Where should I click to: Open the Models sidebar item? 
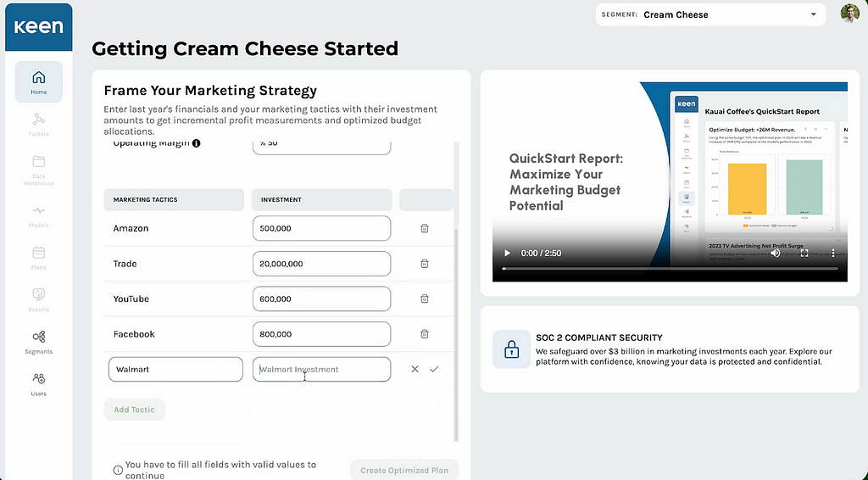[39, 216]
